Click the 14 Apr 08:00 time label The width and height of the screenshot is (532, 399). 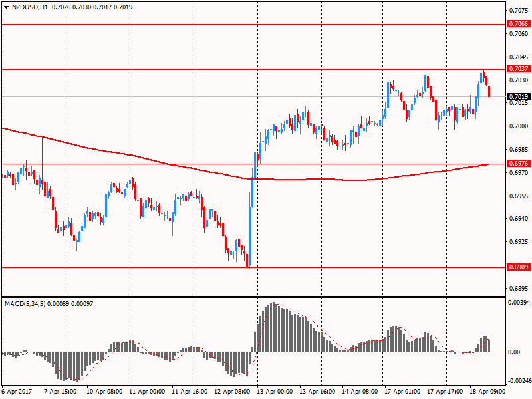360,392
